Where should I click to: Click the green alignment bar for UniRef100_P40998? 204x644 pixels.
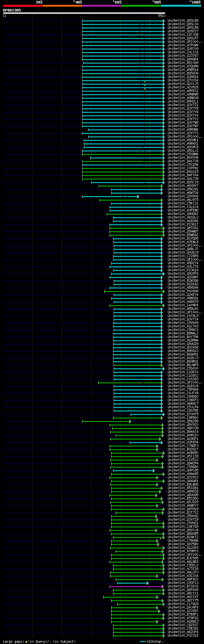tap(135, 291)
